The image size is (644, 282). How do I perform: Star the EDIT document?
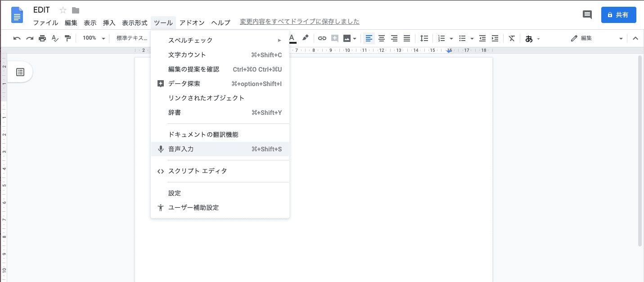[x=63, y=10]
